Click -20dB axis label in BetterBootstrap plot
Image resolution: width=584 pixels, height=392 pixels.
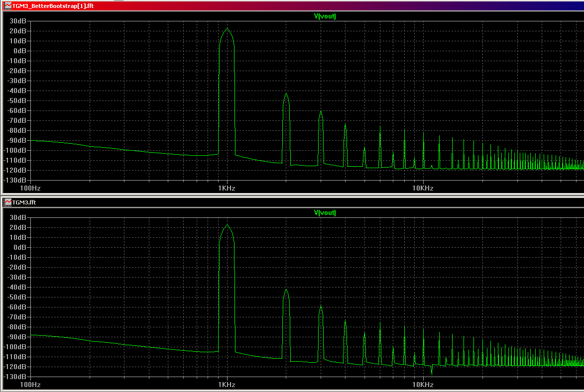(17, 71)
